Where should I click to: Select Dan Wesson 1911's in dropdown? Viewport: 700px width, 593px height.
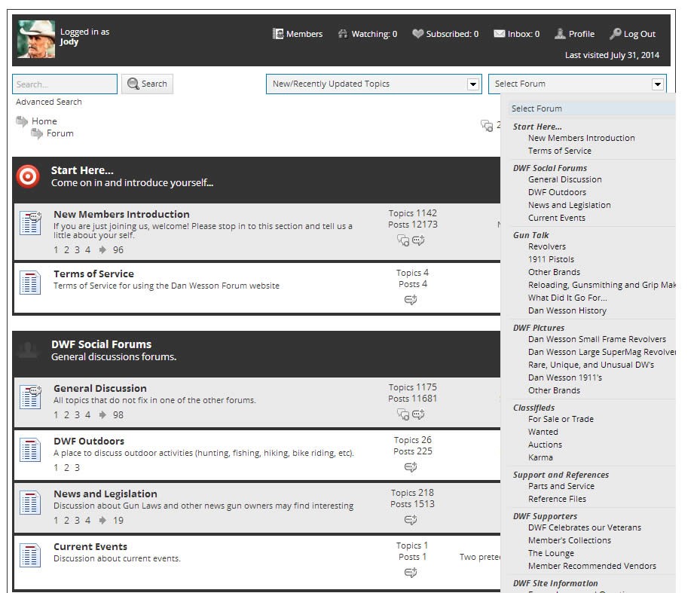[x=565, y=378]
